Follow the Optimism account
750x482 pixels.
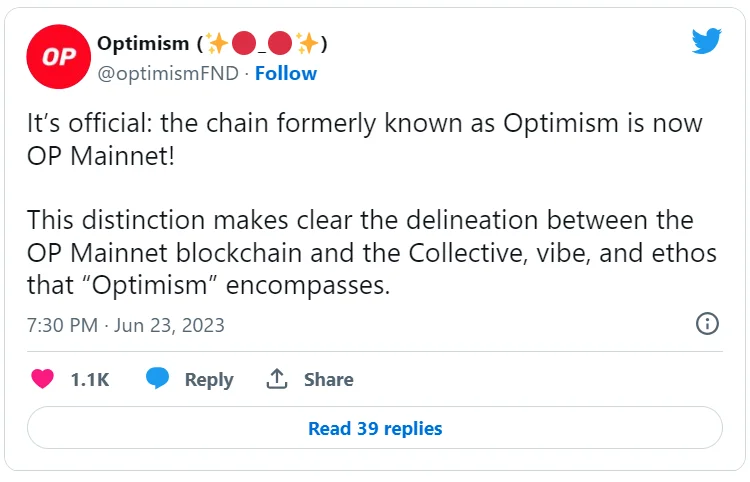coord(286,73)
